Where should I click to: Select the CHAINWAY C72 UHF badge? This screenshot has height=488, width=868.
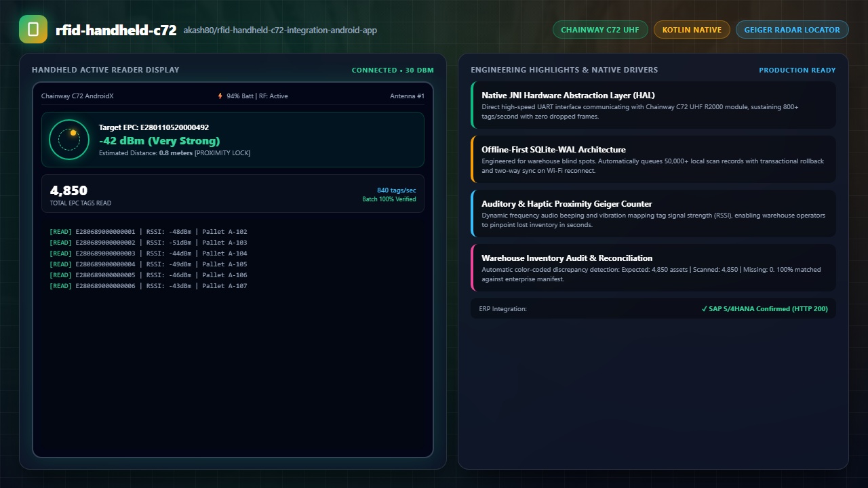click(x=600, y=30)
